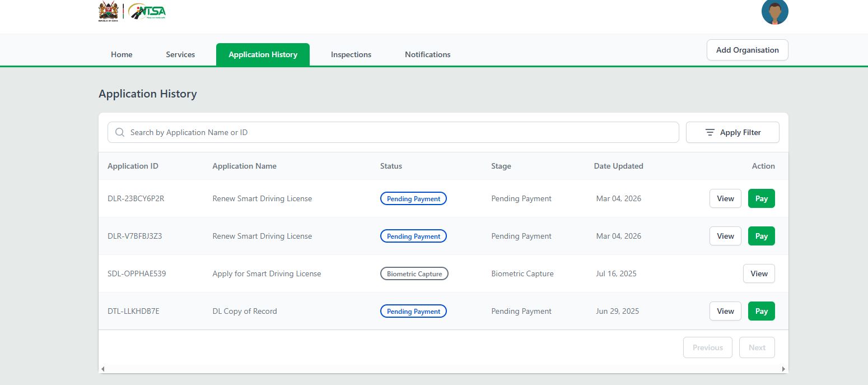
Task: Click the NTSA logo
Action: [147, 11]
